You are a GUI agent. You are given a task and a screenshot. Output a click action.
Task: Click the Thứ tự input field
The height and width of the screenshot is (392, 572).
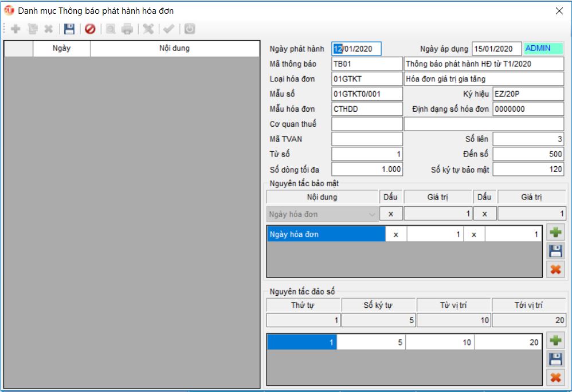click(304, 320)
